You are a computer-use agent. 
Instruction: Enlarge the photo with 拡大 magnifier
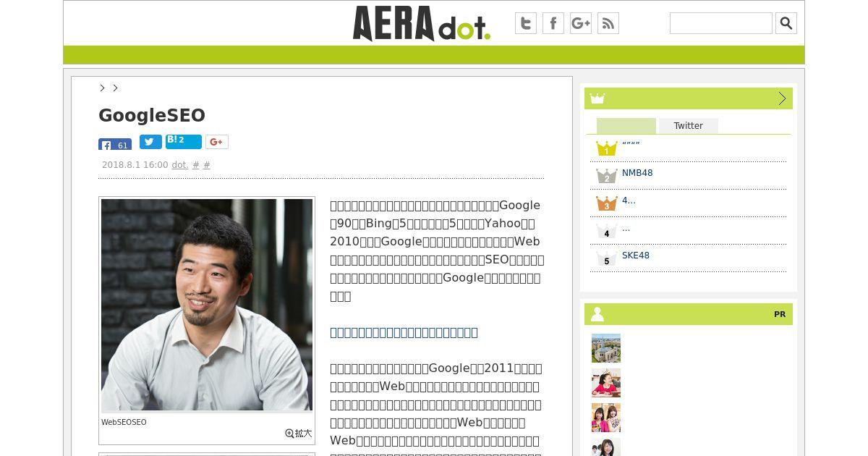(299, 433)
